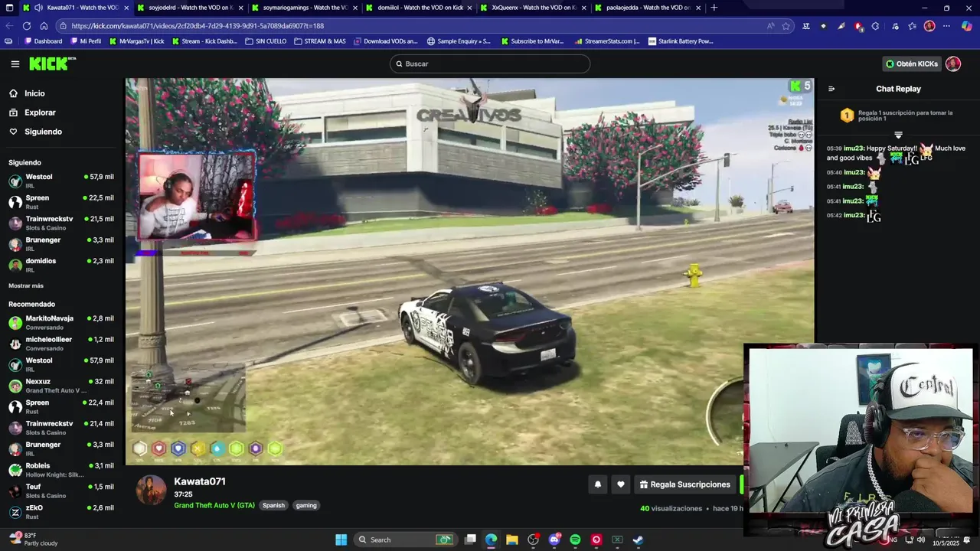Add page to favorites star icon
The image size is (980, 551).
(786, 25)
